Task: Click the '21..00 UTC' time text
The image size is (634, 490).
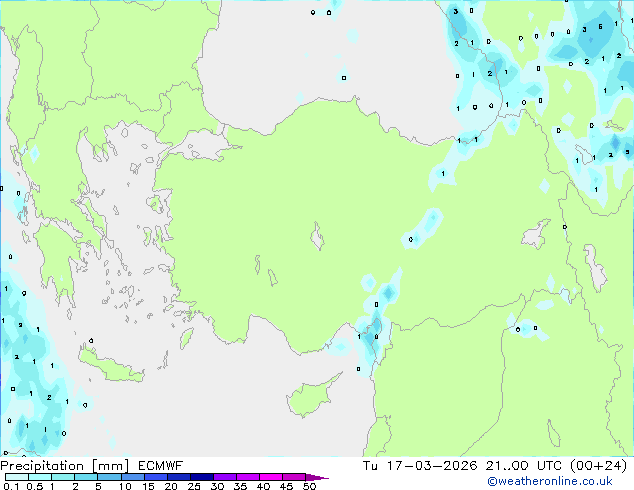Action: click(x=524, y=466)
